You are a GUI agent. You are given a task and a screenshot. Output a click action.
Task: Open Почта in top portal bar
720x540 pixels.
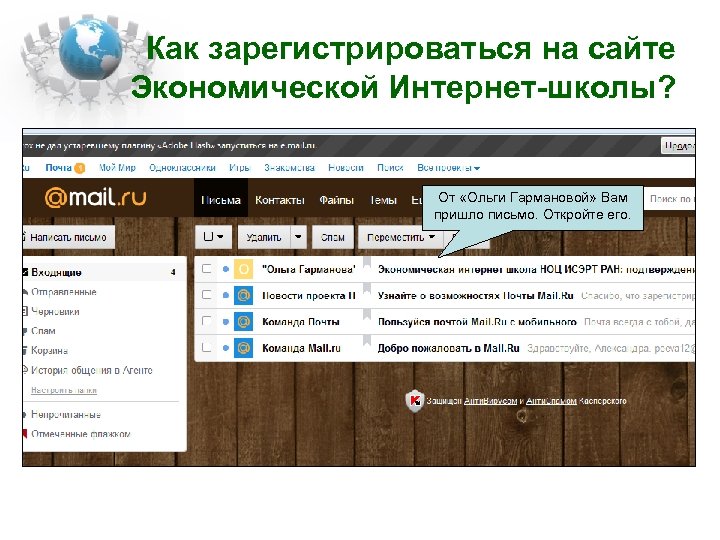(x=58, y=168)
